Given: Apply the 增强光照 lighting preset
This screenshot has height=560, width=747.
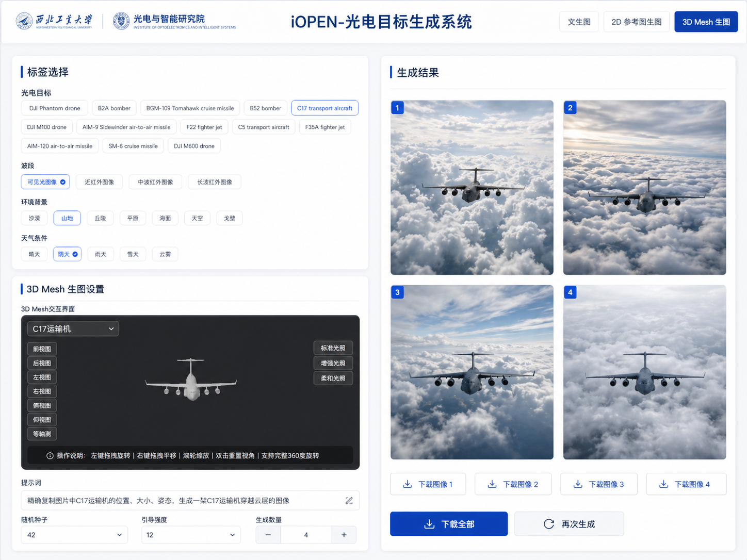Looking at the screenshot, I should [x=333, y=363].
